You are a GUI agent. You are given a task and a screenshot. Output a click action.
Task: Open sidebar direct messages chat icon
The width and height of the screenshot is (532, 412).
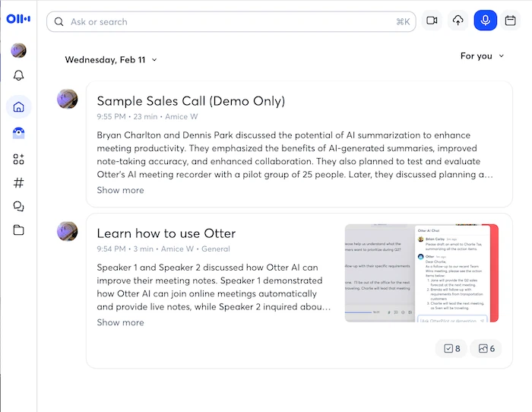(x=19, y=206)
